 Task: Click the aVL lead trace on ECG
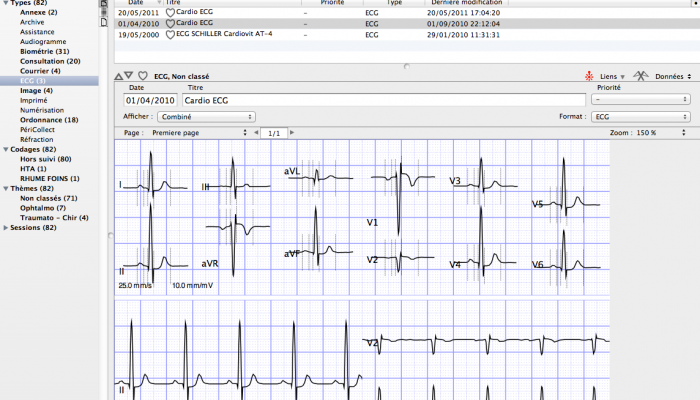[x=321, y=179]
